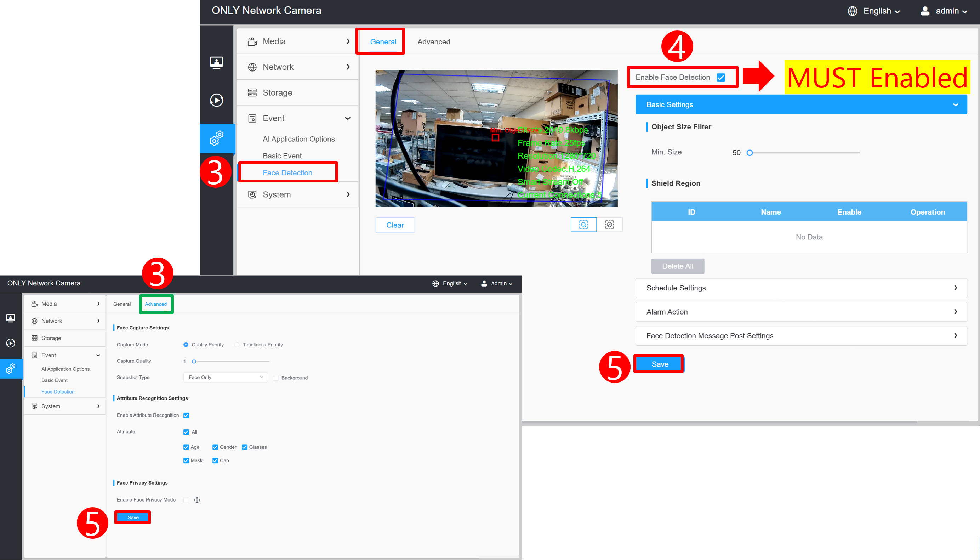Switch to General tab in upper window
The image size is (980, 560).
click(x=383, y=41)
